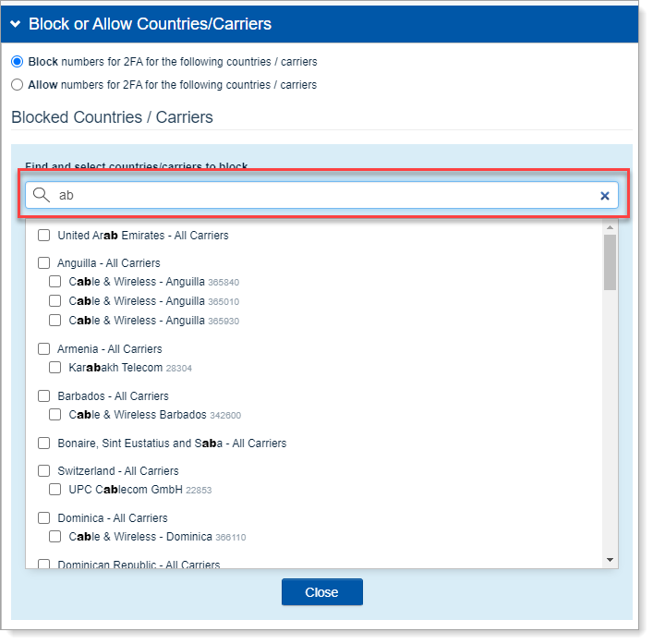Collapse the Block or Allow Countries/Carriers section

tap(16, 25)
